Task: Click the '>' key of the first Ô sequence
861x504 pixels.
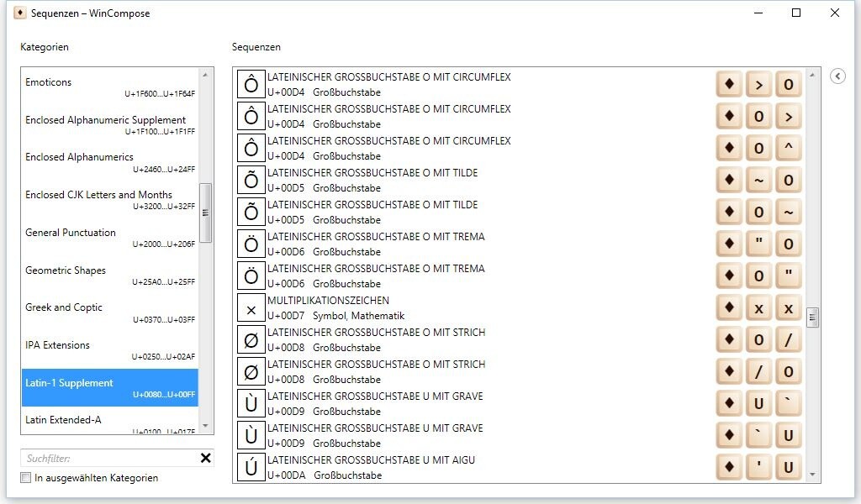Action: pos(759,85)
